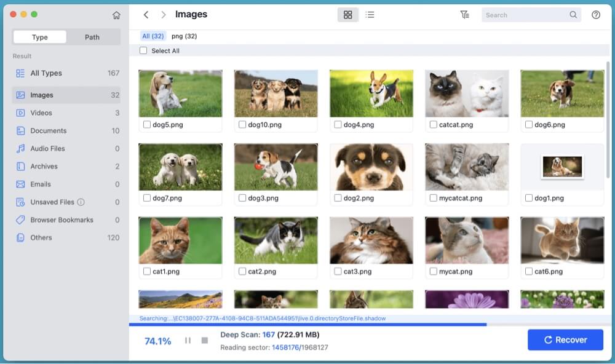The image size is (615, 364).
Task: Check the dog5.png checkbox
Action: click(147, 125)
